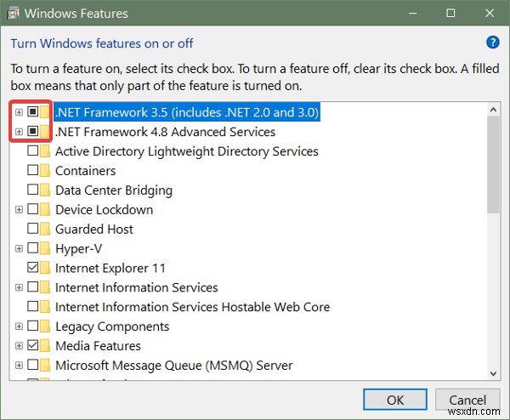Close the Windows Features dialog

(x=489, y=14)
